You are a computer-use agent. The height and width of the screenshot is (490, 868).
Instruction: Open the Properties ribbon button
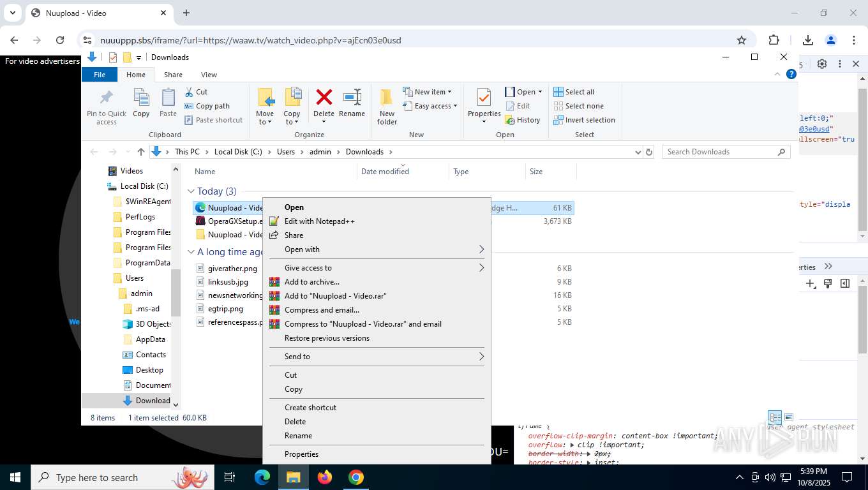pos(484,106)
